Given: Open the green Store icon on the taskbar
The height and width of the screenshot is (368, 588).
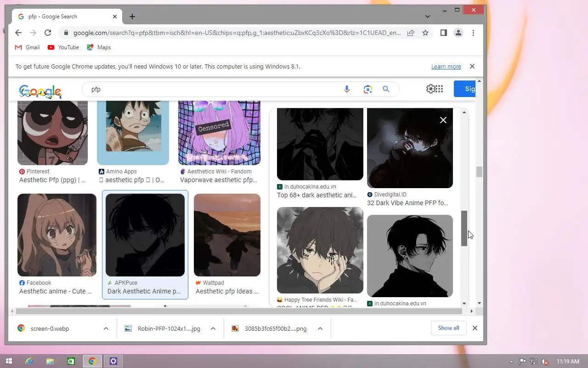Looking at the screenshot, I should click(x=71, y=361).
